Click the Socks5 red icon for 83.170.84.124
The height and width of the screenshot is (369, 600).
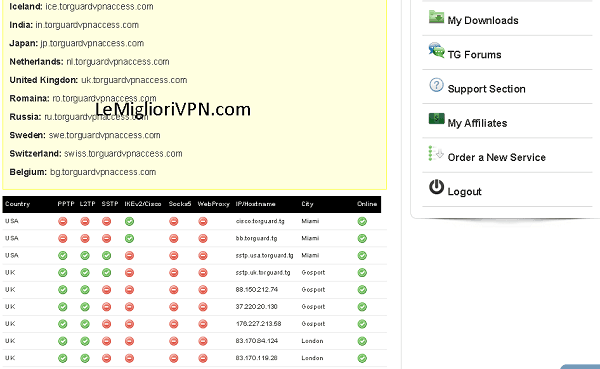click(174, 341)
